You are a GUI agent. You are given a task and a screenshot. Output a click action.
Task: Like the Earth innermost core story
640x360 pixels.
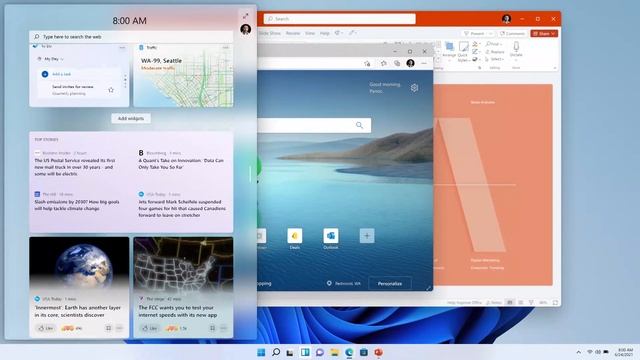(46, 328)
